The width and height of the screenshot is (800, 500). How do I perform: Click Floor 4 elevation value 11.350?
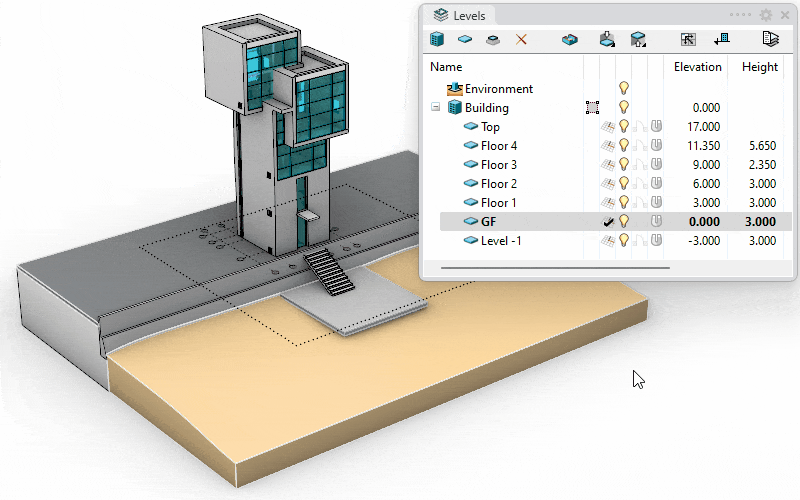click(704, 146)
